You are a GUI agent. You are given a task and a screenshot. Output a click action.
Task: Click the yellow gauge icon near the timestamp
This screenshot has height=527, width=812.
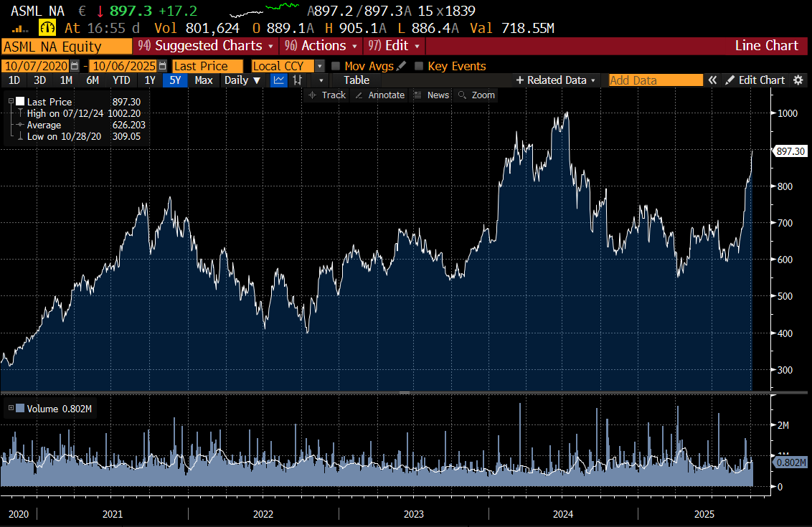point(47,28)
